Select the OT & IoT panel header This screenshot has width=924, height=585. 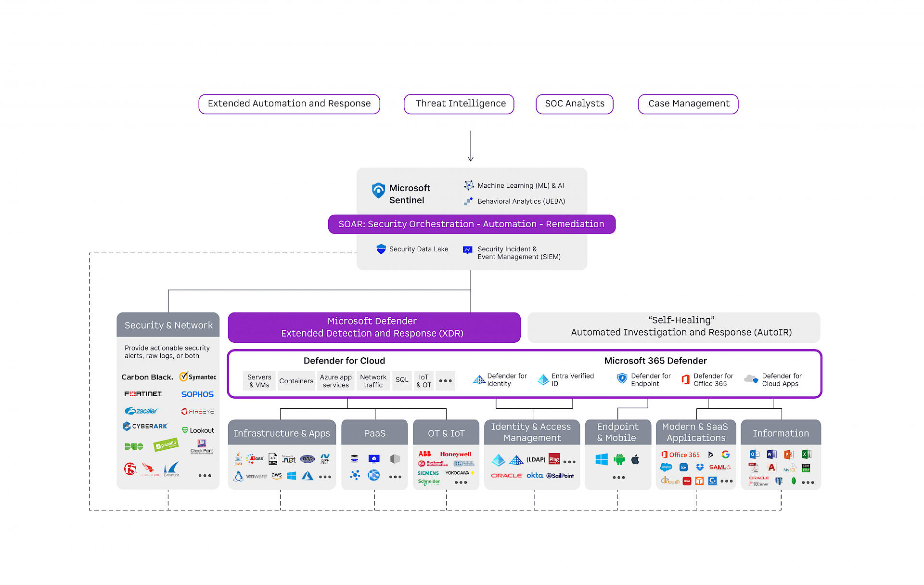[x=446, y=433]
